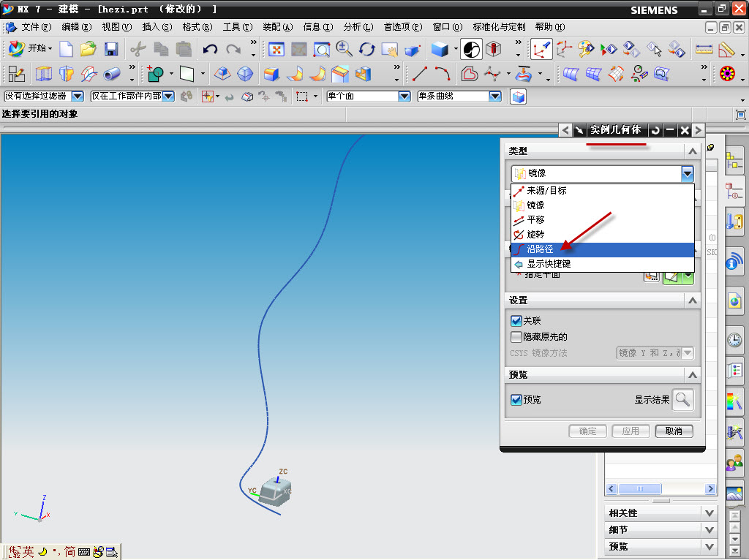This screenshot has height=560, width=749.
Task: Open the 没有选择过滤器 dropdown
Action: (78, 96)
